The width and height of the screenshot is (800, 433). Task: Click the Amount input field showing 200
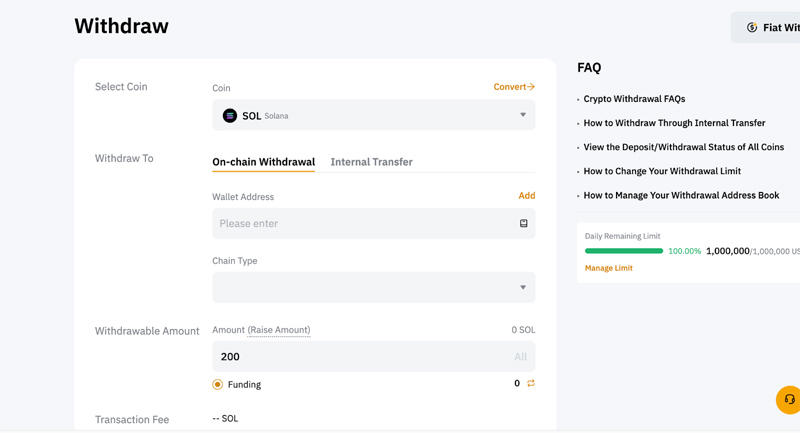point(373,356)
